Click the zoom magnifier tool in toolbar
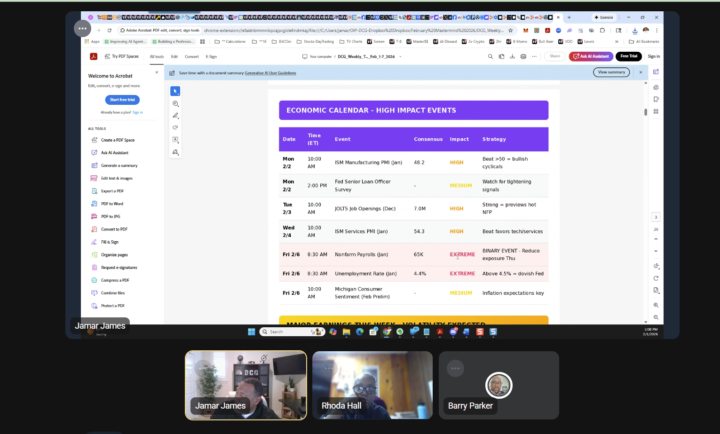720x434 pixels. 176,103
